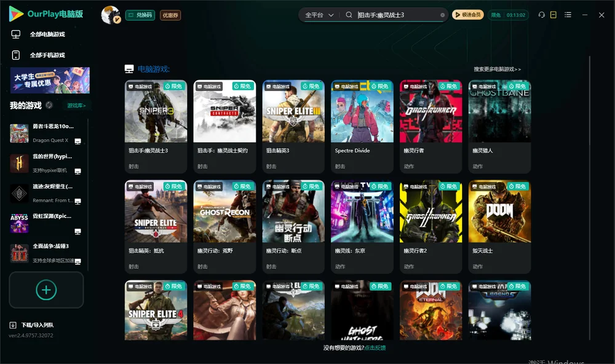Open the 幽灵猎人 game card

(x=499, y=126)
